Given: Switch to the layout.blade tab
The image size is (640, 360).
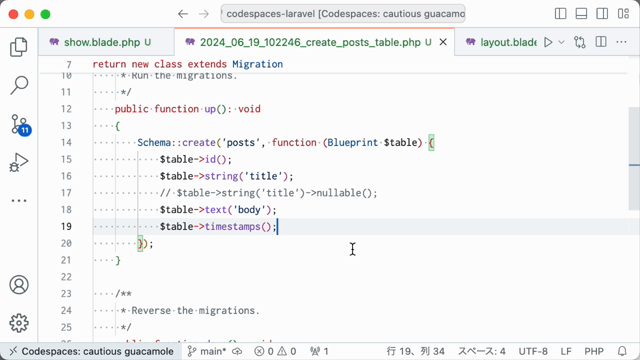Looking at the screenshot, I should 503,42.
